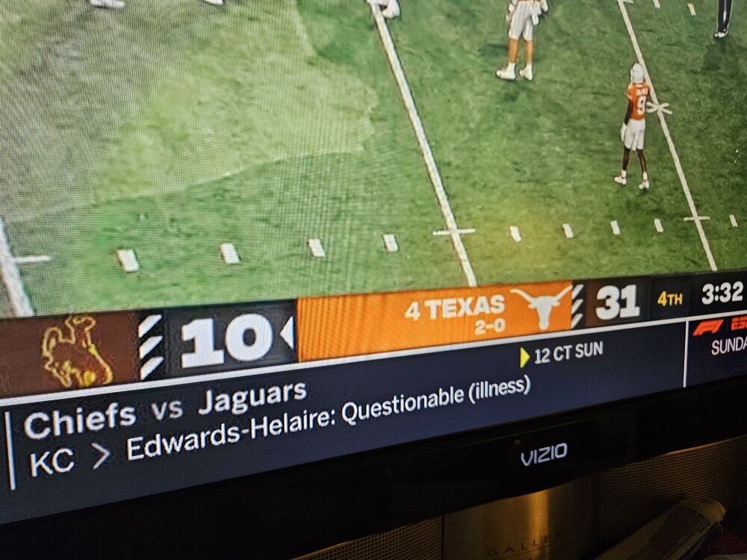Click the chevron arrow after KC

point(101,456)
